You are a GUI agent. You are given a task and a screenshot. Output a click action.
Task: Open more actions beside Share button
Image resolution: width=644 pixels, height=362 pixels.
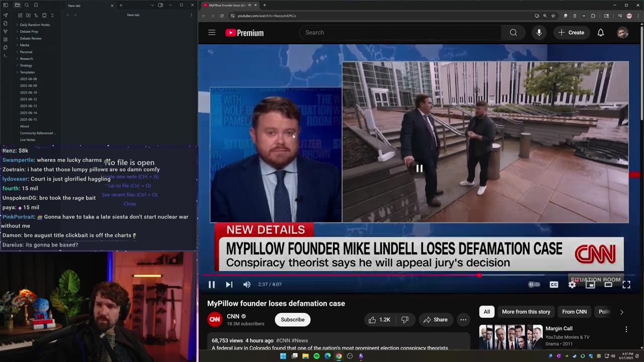click(x=463, y=320)
